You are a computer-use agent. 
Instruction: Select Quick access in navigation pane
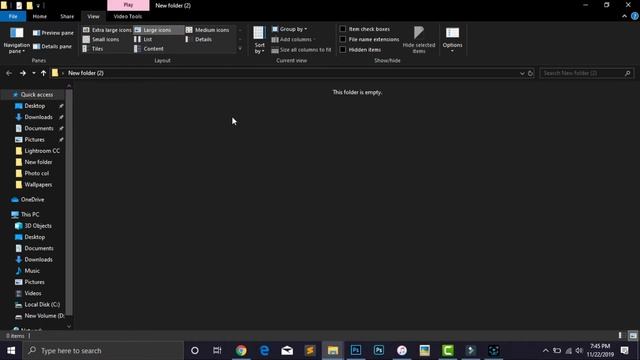click(x=36, y=95)
